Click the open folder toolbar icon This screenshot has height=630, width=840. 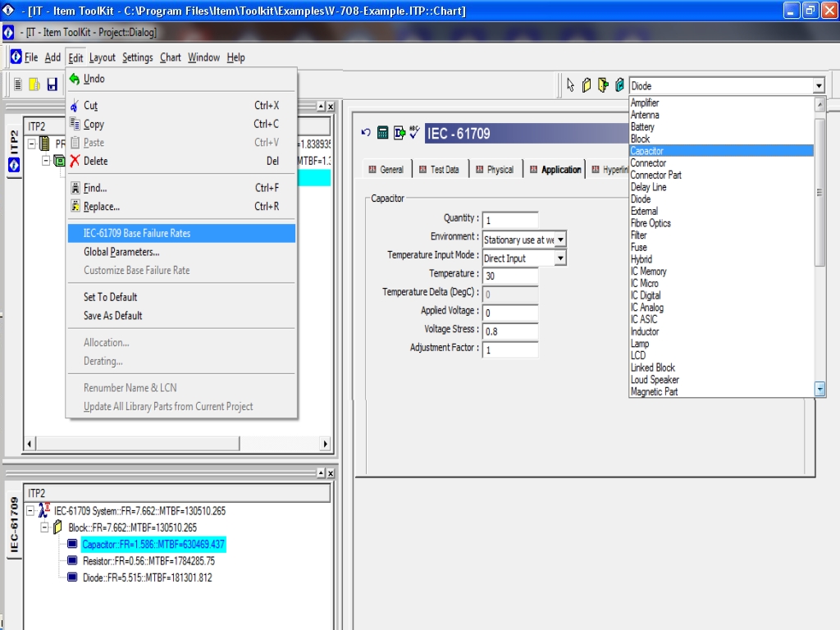pyautogui.click(x=34, y=84)
